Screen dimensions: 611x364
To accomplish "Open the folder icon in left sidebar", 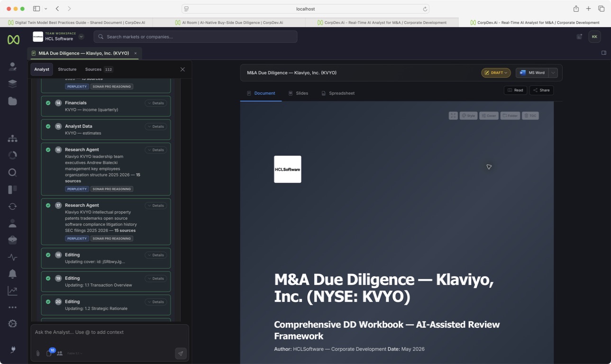I will pos(13,101).
